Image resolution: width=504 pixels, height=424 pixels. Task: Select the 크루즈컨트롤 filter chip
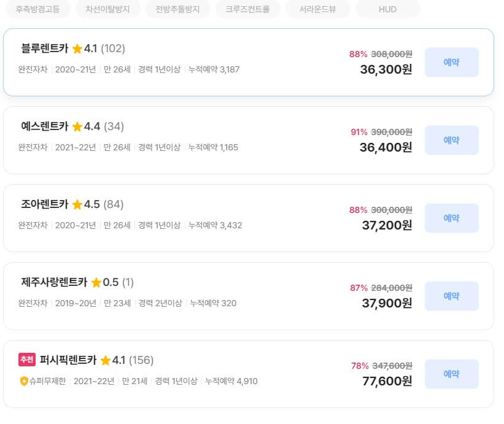click(247, 9)
